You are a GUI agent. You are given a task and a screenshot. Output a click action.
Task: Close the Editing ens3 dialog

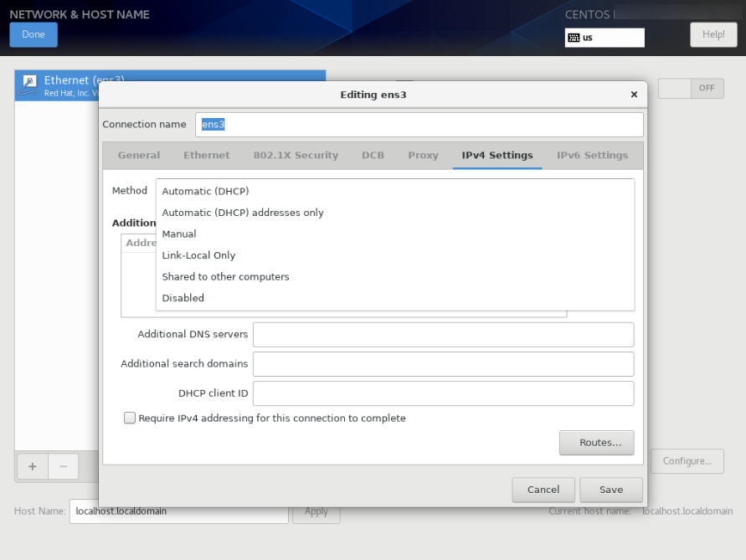(634, 95)
